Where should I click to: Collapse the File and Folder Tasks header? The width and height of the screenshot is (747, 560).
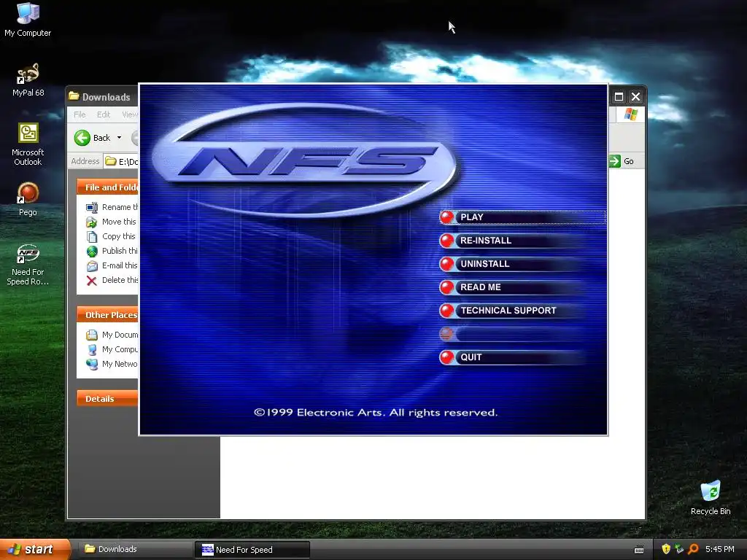pyautogui.click(x=108, y=187)
